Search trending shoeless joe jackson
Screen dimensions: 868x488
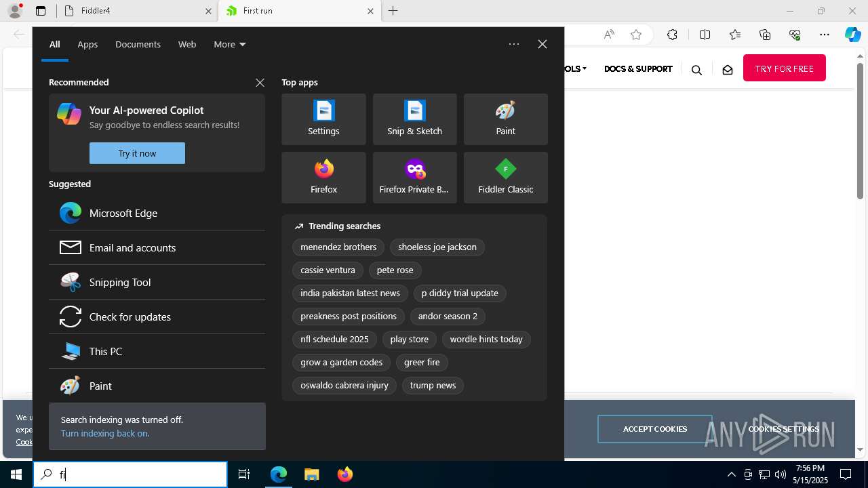pyautogui.click(x=437, y=247)
